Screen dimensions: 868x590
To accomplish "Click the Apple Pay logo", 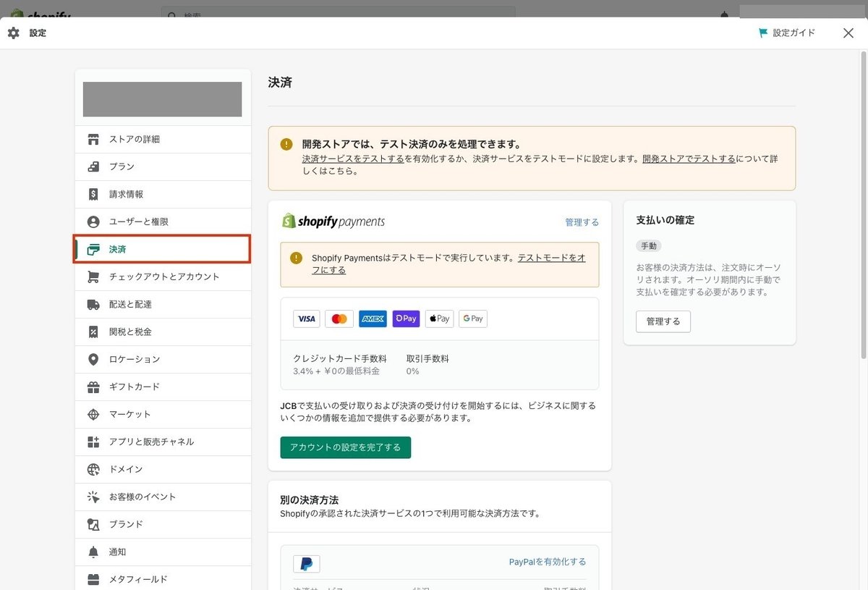I will coord(439,319).
